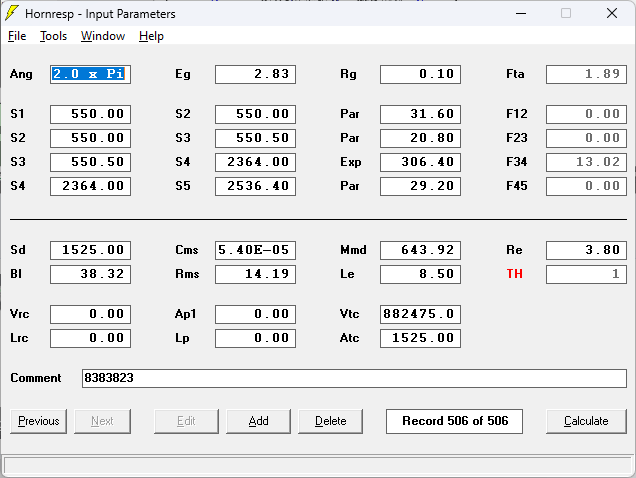
Task: Open the Help menu
Action: [151, 36]
